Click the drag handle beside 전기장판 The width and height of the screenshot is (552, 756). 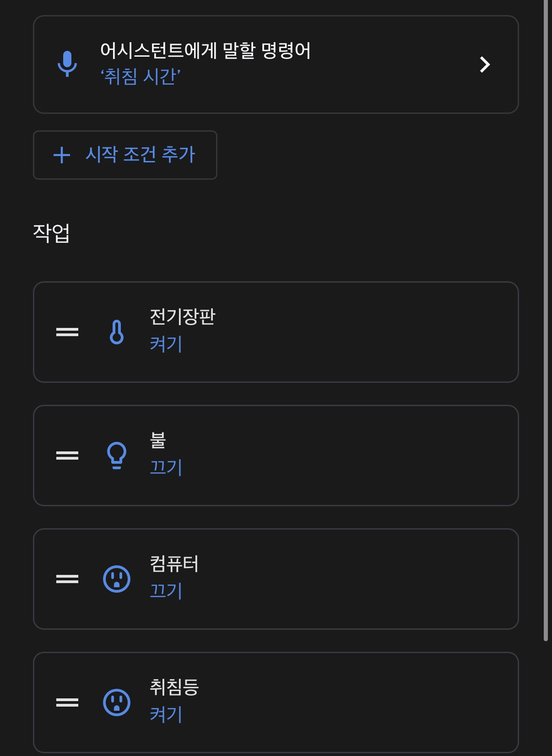point(67,332)
